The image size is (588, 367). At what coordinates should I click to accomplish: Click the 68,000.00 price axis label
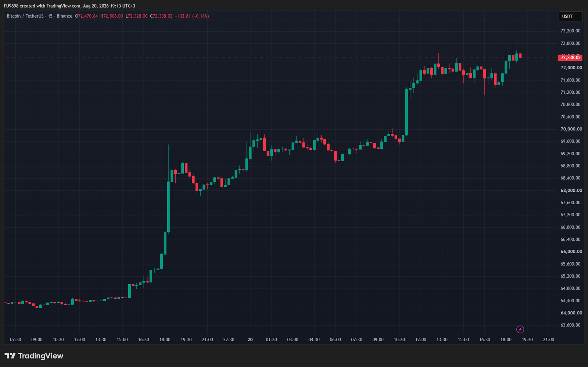coord(571,190)
